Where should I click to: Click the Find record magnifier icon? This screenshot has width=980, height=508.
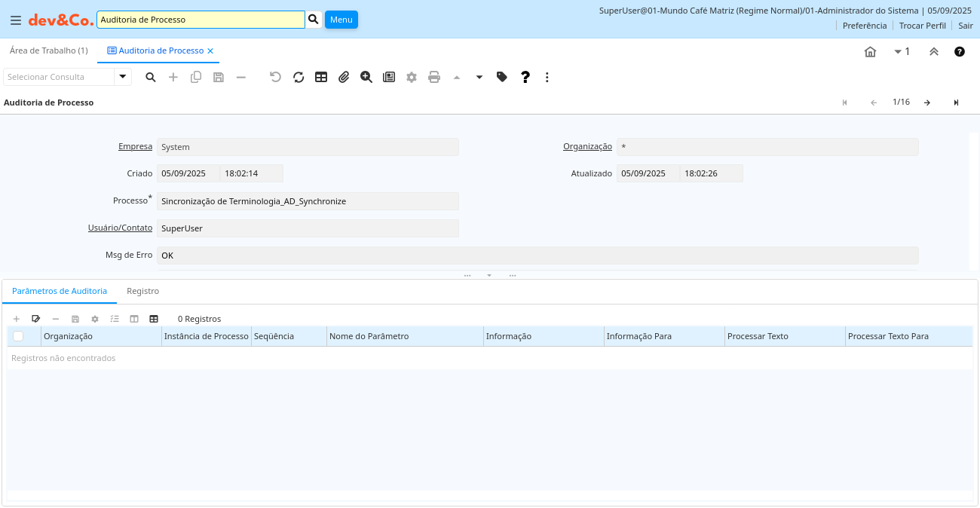point(151,77)
